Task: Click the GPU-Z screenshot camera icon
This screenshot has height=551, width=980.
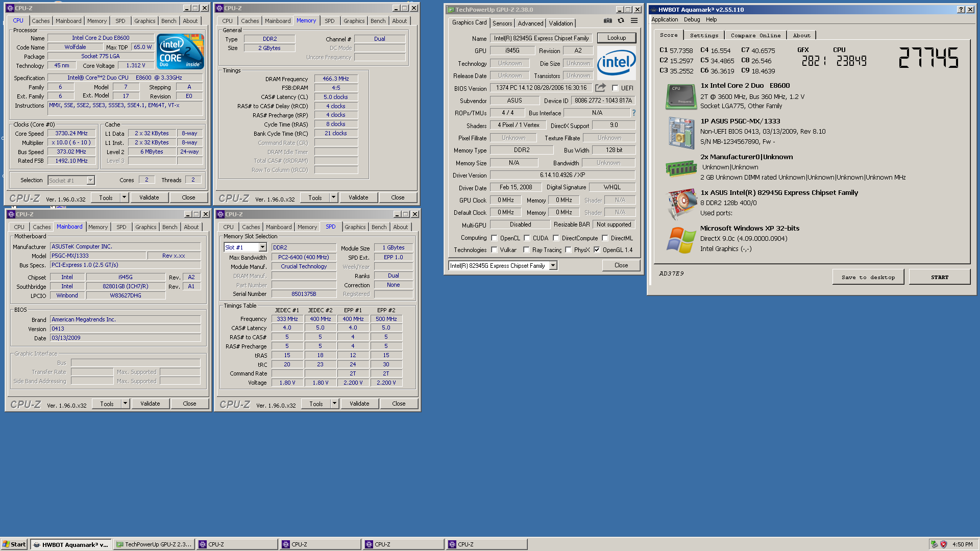Action: point(607,21)
